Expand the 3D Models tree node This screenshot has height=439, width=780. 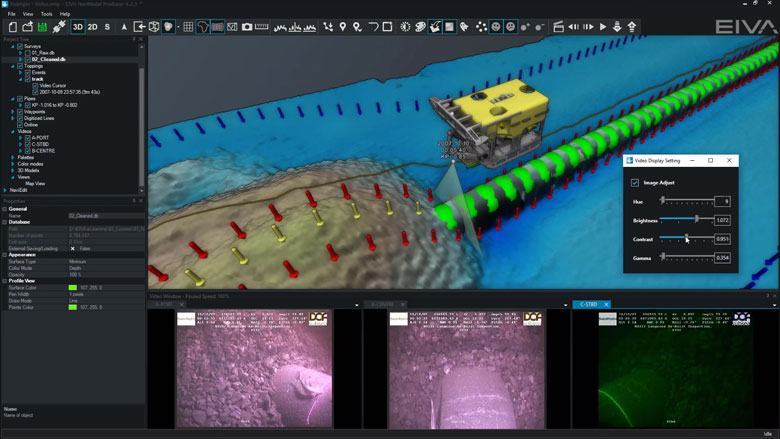pyautogui.click(x=12, y=170)
